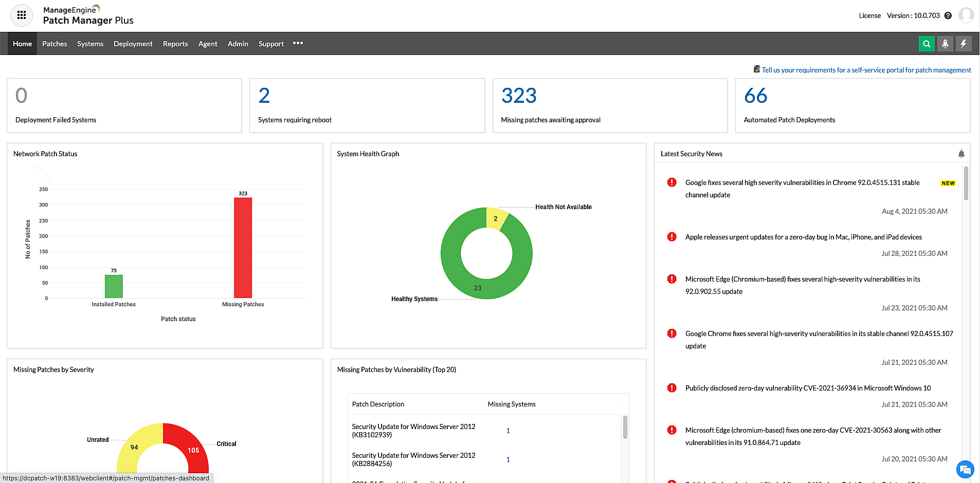Click the Missing Patches by Severity title
This screenshot has width=980, height=483.
click(x=53, y=369)
